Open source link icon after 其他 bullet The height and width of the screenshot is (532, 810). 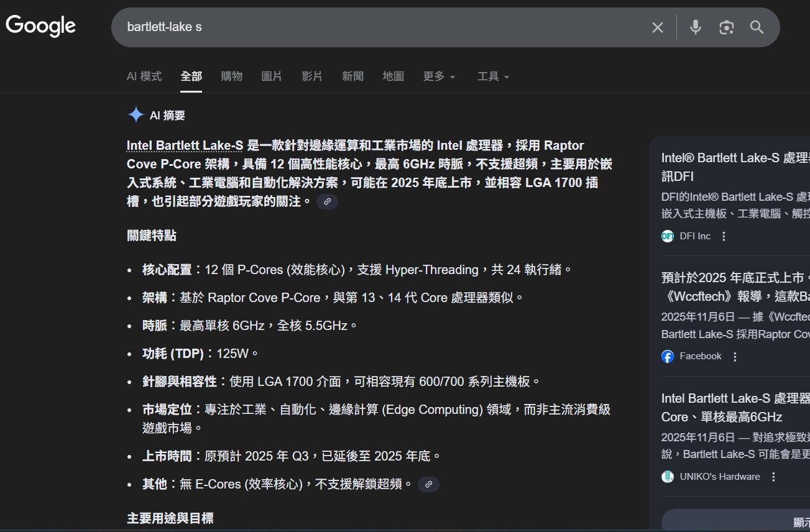428,484
